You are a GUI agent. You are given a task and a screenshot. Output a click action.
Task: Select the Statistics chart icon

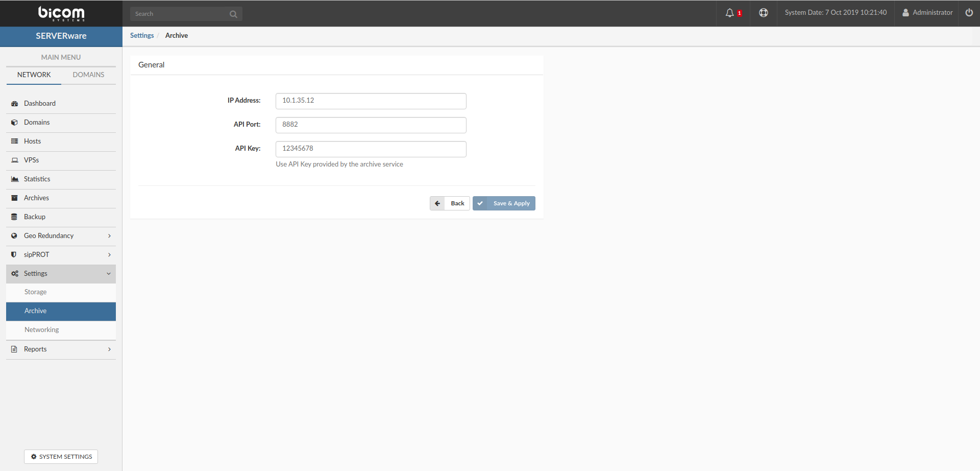pyautogui.click(x=14, y=179)
